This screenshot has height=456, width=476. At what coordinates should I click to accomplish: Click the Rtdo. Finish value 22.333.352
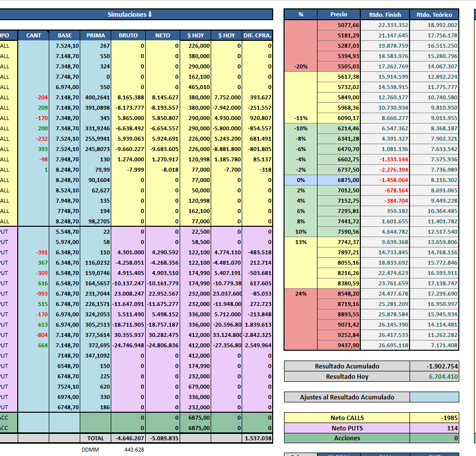coord(385,25)
